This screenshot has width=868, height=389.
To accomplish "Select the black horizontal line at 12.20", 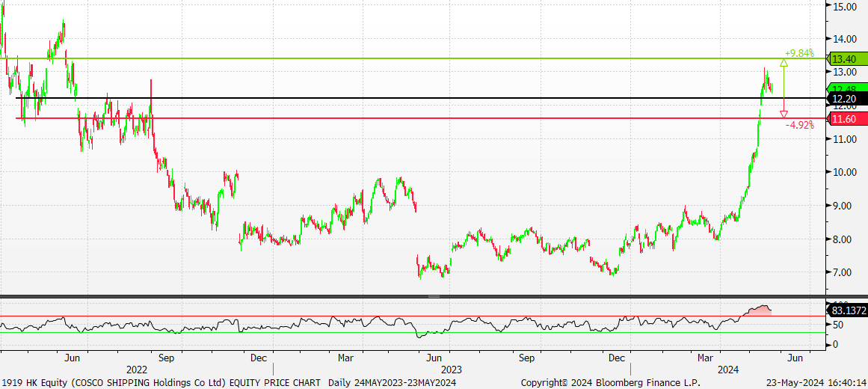I will [421, 98].
